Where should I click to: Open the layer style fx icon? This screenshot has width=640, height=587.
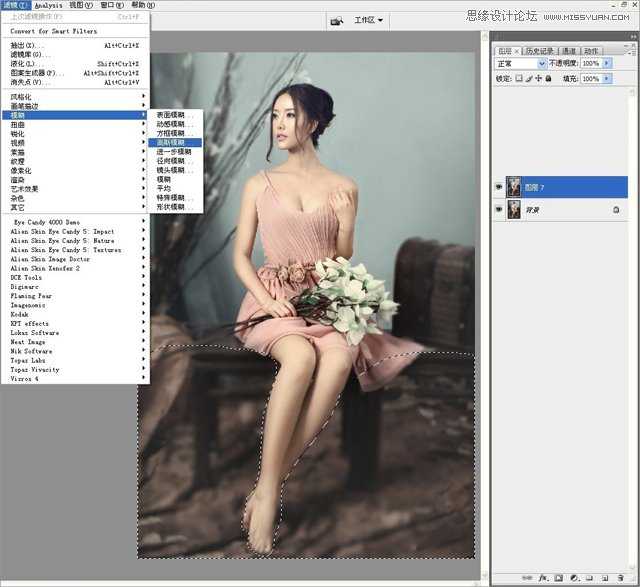click(x=545, y=578)
